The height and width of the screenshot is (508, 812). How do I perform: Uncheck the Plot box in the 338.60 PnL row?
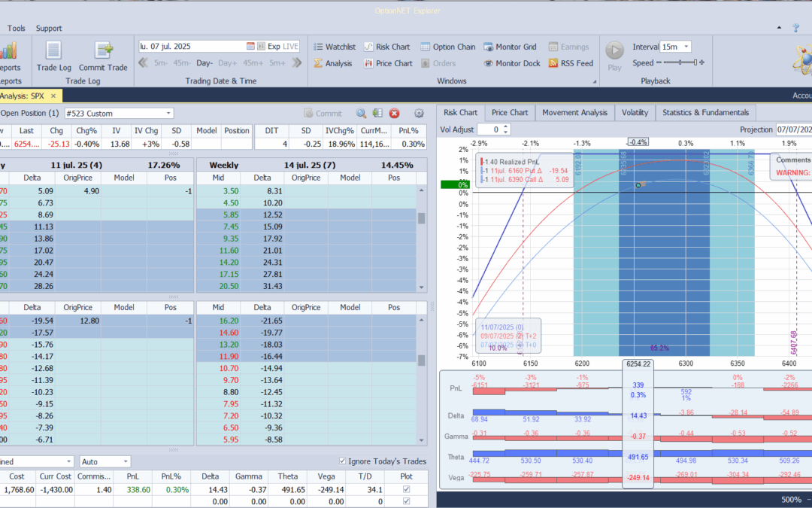pyautogui.click(x=407, y=489)
